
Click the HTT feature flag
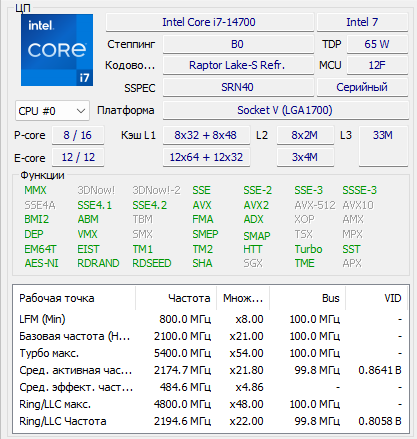click(253, 249)
